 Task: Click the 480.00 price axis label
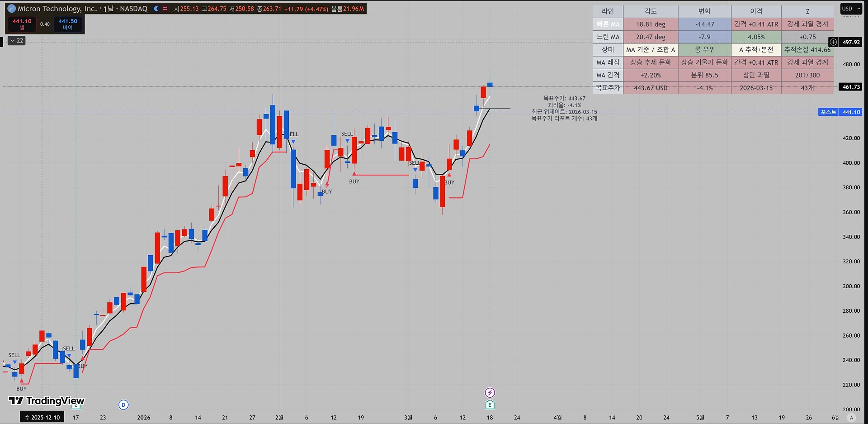click(851, 64)
